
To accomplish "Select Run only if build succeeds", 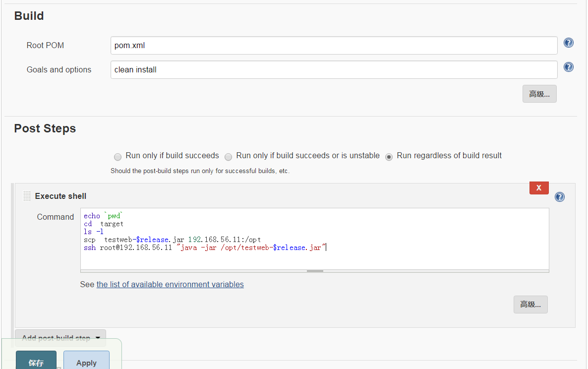I will tap(118, 157).
